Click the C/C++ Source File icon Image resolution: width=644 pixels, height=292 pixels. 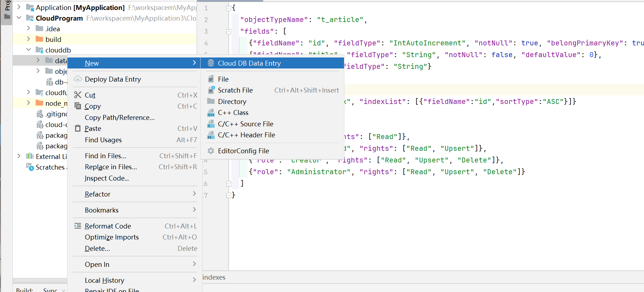[211, 124]
